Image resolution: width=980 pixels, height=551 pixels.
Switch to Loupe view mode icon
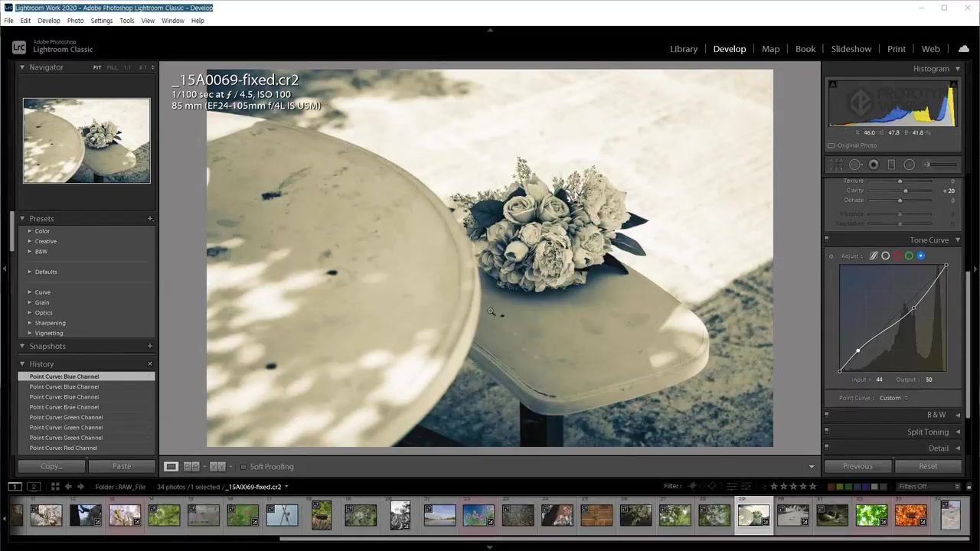(171, 467)
